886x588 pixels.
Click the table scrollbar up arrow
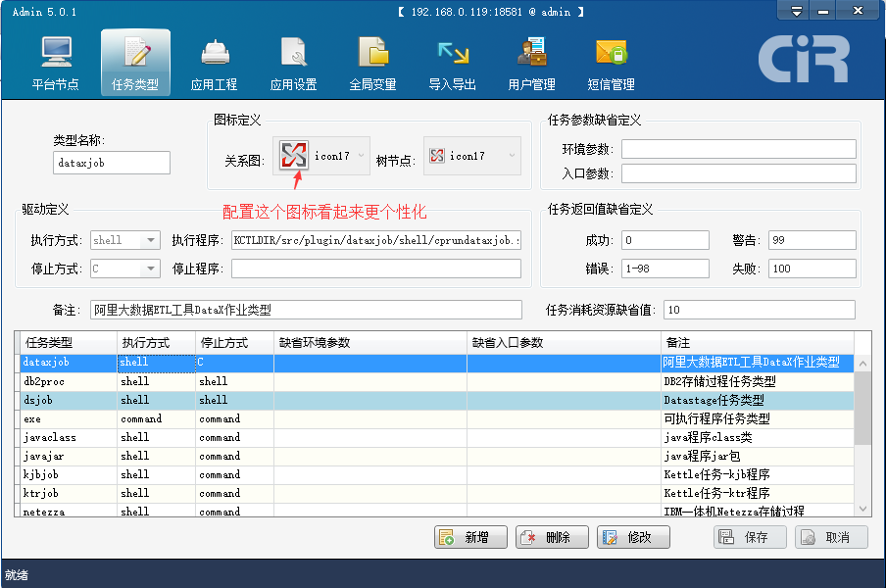click(x=862, y=364)
